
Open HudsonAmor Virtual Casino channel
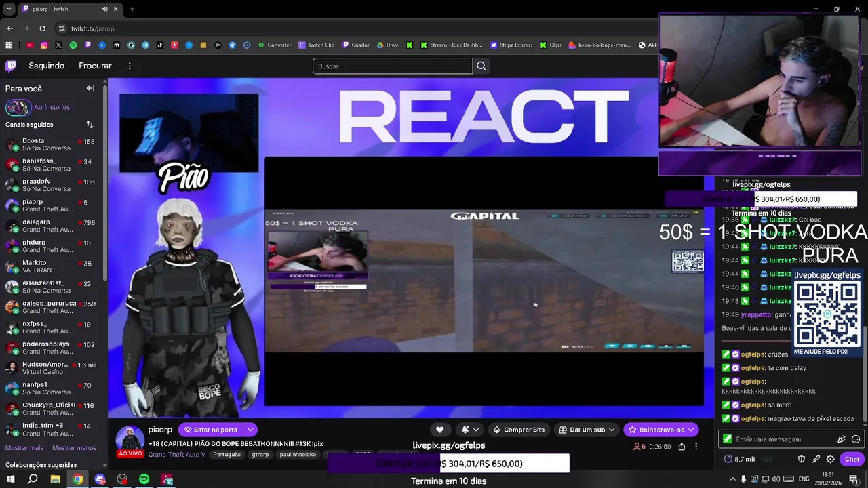53,368
